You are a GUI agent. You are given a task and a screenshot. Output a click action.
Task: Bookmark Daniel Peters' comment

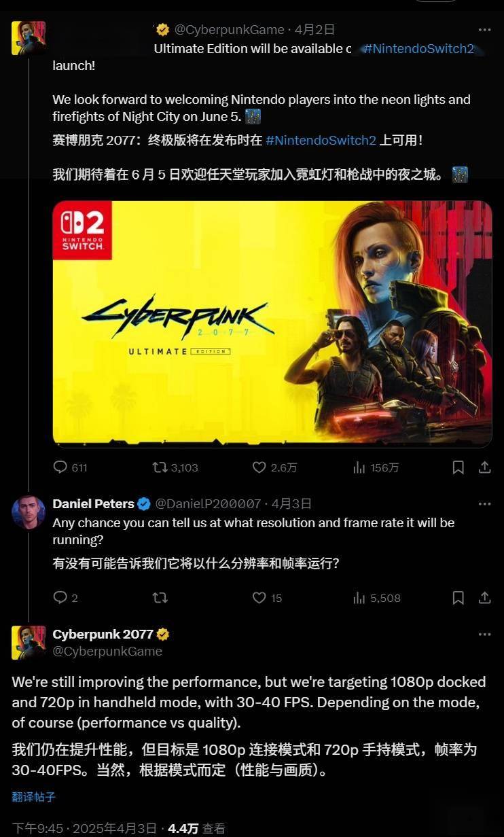pos(458,598)
